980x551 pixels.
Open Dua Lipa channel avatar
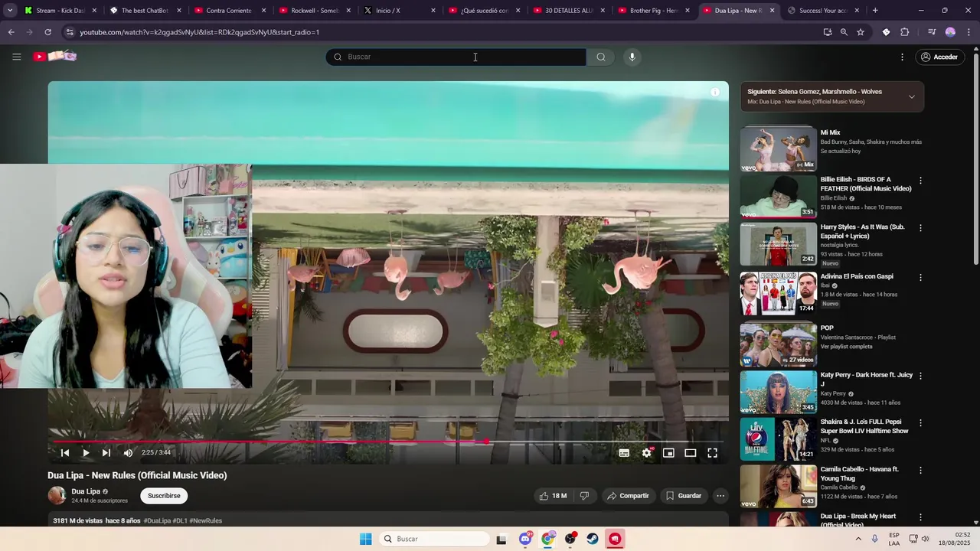57,495
